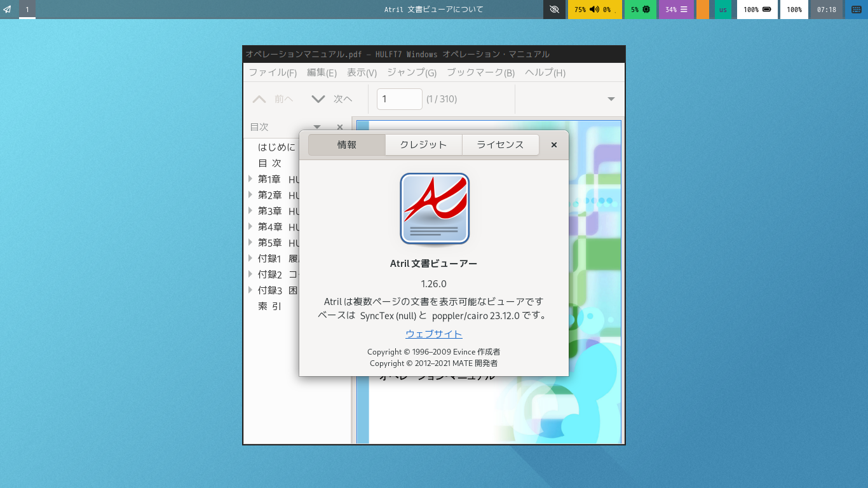Click the crossed-out eye icon in top panel
The image size is (868, 488).
point(554,10)
